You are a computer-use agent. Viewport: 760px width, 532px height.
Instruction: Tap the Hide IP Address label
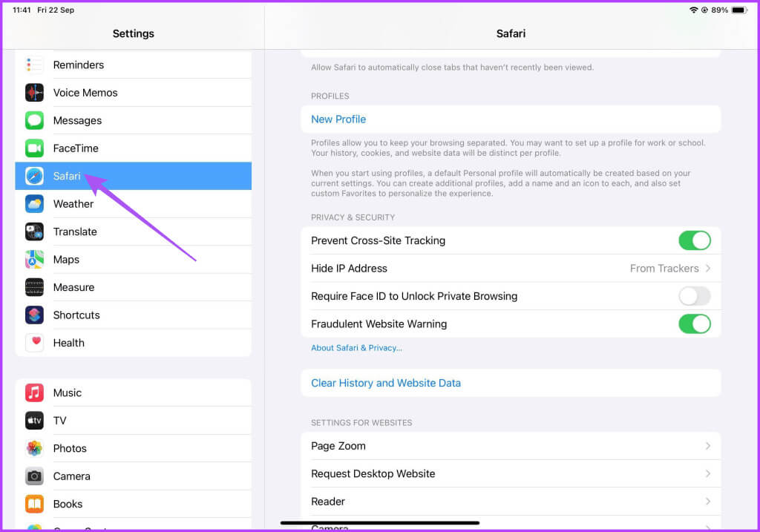pyautogui.click(x=349, y=269)
